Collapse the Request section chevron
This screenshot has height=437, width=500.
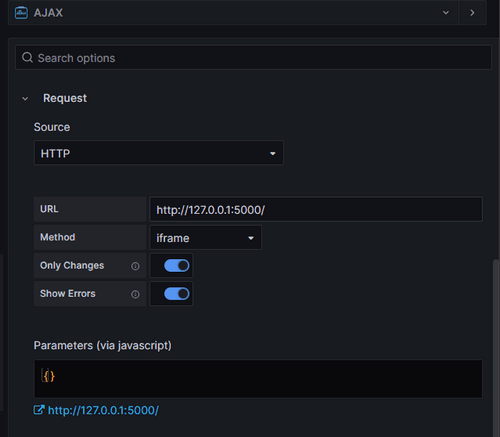[x=25, y=99]
